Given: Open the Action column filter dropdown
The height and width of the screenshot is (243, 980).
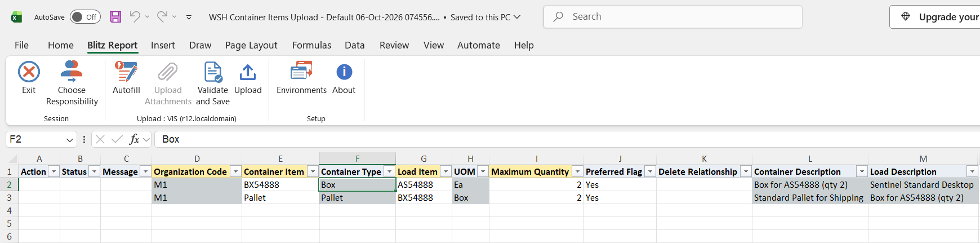Looking at the screenshot, I should [54, 171].
